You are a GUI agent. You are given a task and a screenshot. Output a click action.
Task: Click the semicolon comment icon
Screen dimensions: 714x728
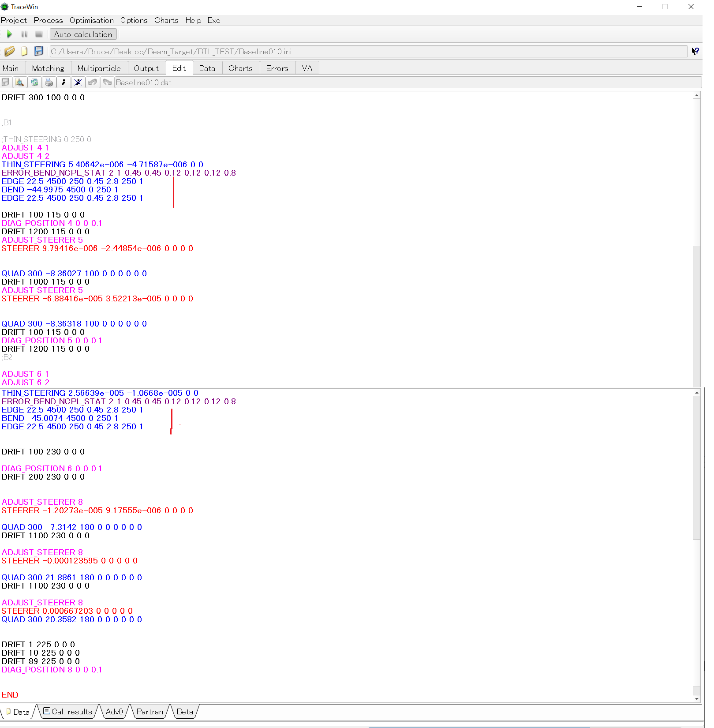click(64, 82)
